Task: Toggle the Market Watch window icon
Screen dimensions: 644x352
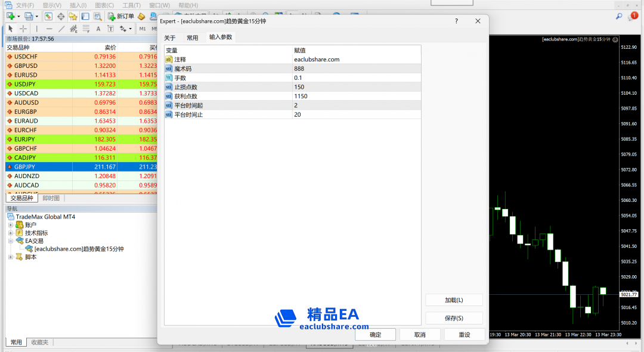Action: 48,16
